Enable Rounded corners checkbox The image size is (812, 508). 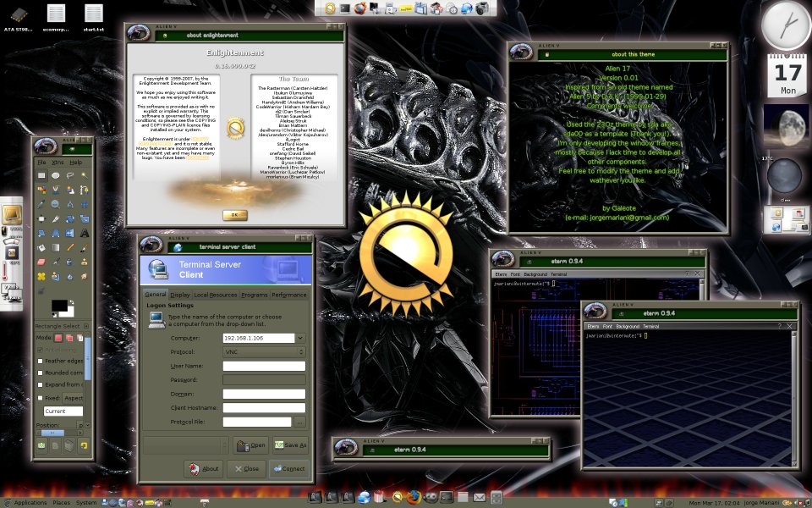point(40,373)
